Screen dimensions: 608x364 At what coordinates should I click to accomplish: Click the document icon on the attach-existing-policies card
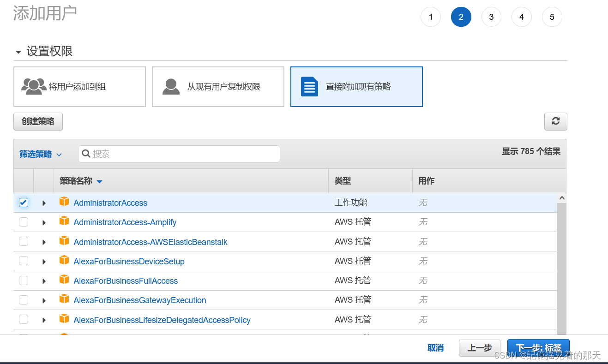click(309, 87)
